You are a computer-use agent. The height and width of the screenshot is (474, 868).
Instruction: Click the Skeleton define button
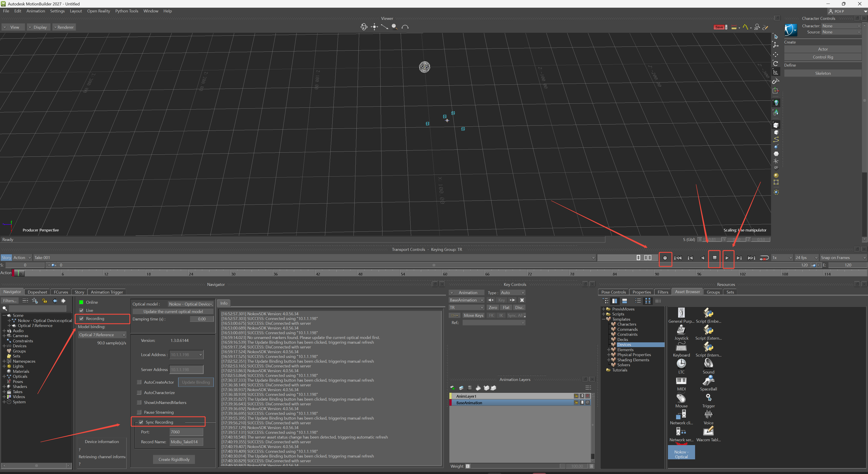pos(823,73)
